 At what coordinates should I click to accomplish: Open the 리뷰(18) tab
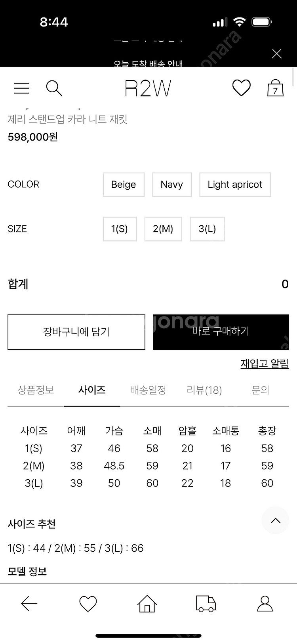[204, 390]
